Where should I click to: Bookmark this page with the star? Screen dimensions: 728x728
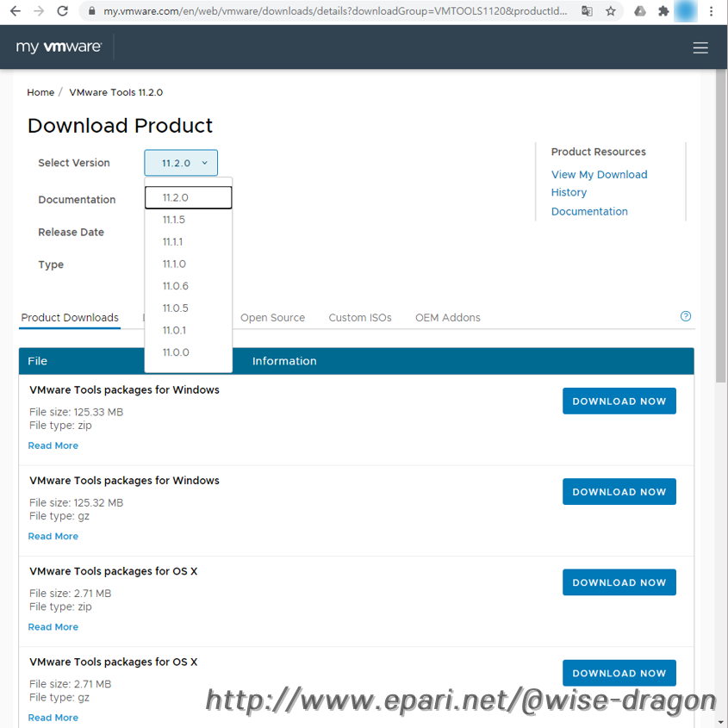click(611, 11)
